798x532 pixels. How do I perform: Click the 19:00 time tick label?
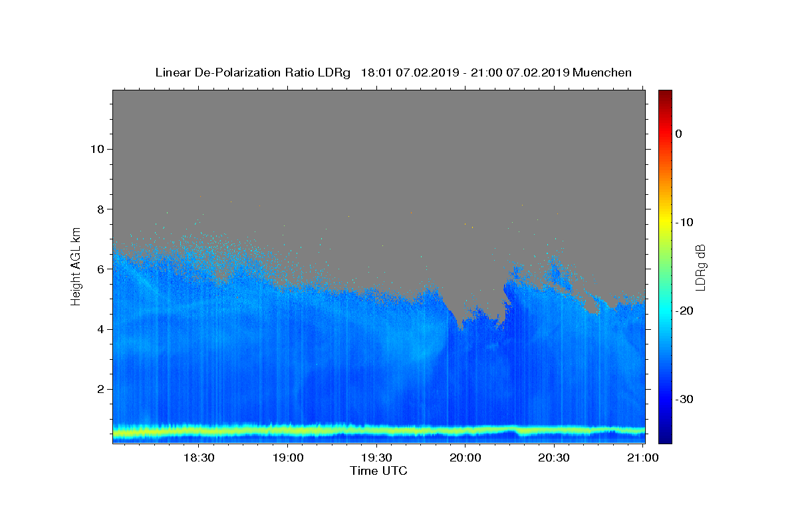(x=287, y=458)
